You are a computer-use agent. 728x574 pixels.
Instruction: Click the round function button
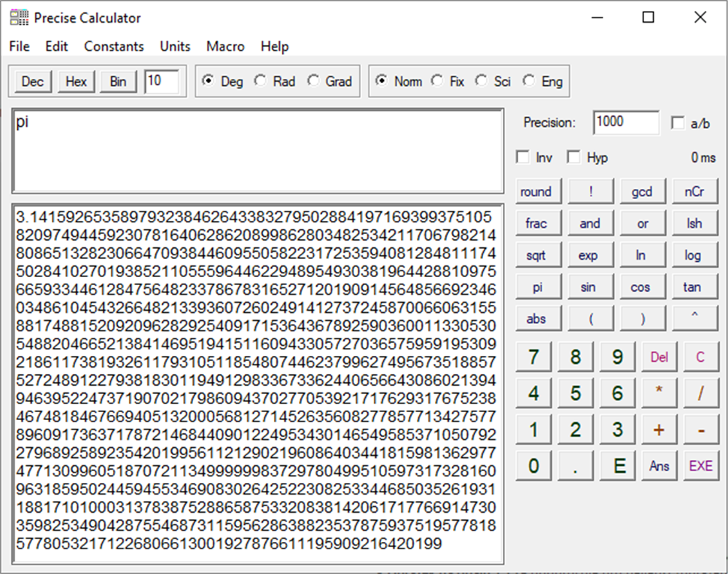[538, 190]
